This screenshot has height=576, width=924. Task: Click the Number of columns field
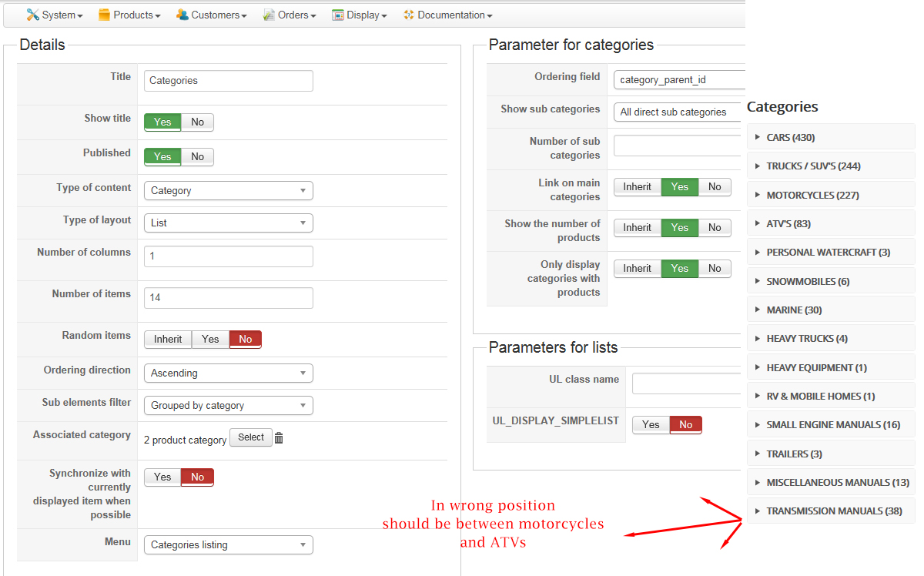coord(229,256)
